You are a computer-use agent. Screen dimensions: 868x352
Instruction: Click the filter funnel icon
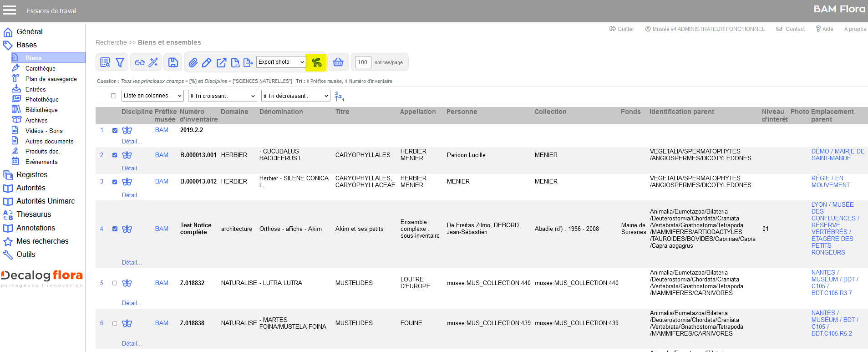tap(120, 62)
